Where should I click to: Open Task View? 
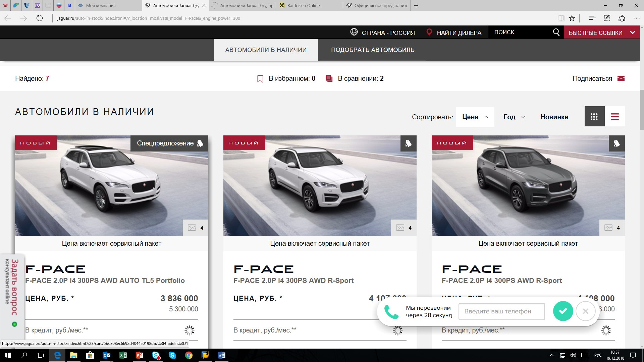point(40,355)
